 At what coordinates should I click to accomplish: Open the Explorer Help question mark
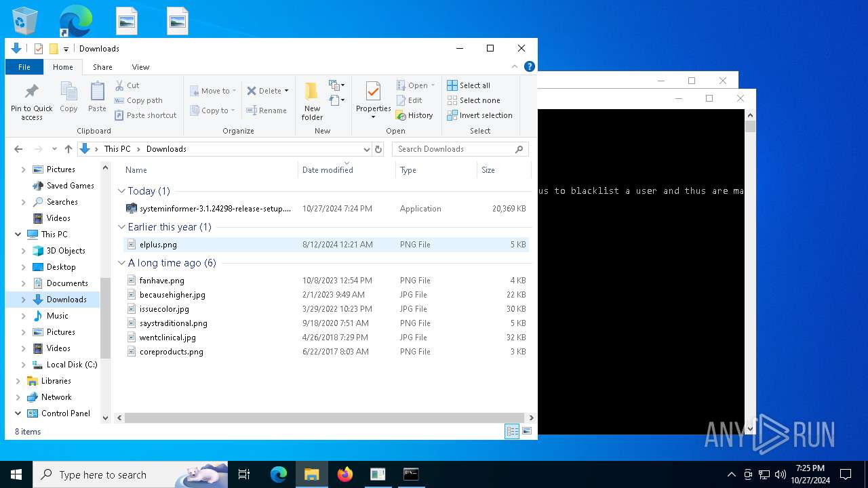[x=530, y=66]
